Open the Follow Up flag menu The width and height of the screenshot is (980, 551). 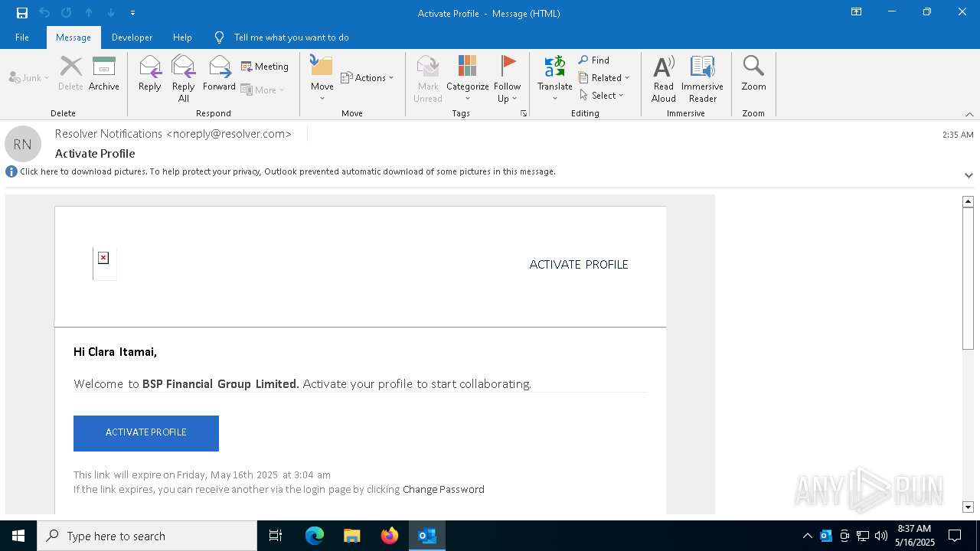[507, 79]
